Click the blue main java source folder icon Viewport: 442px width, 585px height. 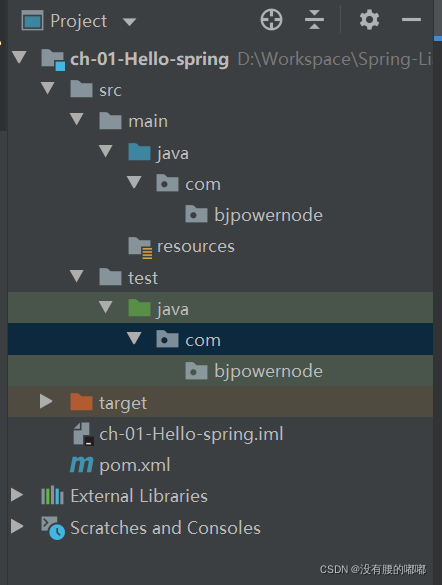pos(139,152)
